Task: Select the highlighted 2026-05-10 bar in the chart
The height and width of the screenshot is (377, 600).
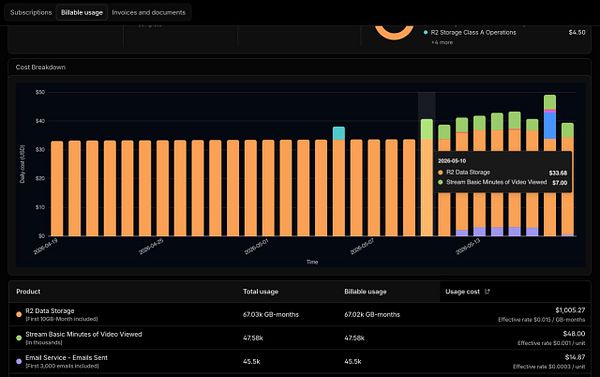Action: (427, 177)
